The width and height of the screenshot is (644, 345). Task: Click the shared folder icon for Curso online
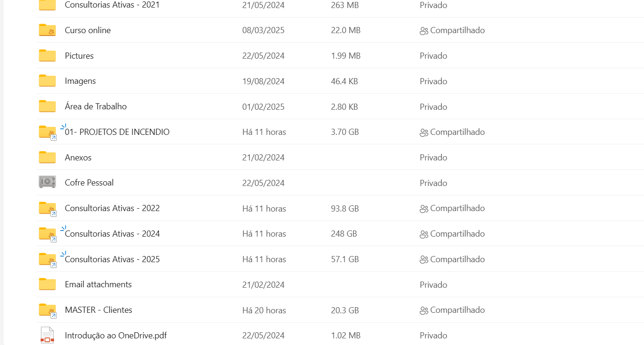point(47,30)
